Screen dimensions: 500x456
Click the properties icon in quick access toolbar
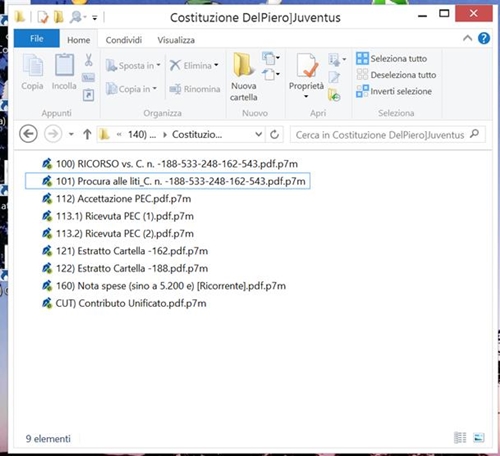pyautogui.click(x=43, y=17)
